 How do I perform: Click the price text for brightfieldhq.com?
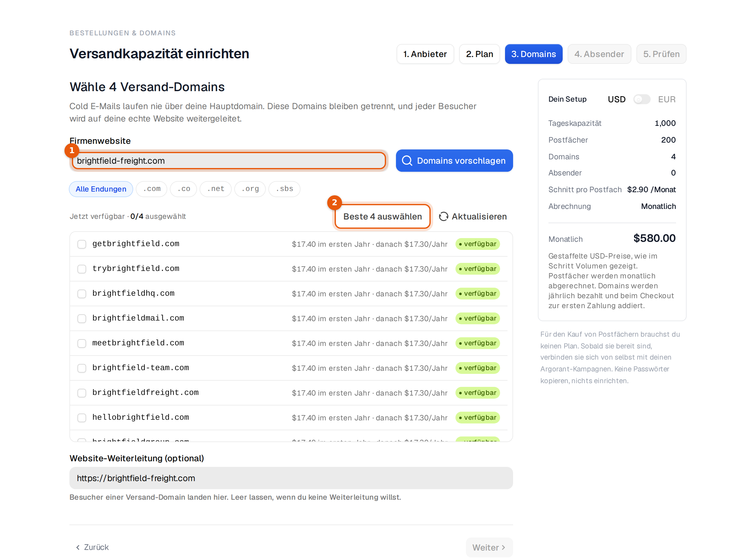[x=370, y=294]
